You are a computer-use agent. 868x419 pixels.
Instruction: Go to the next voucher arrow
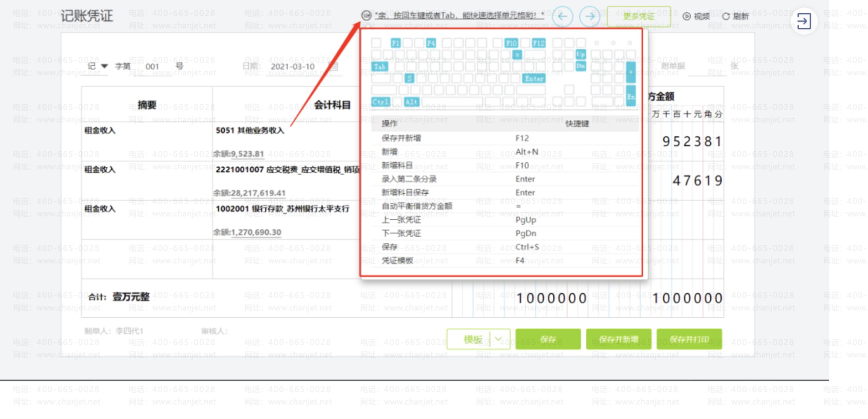[590, 17]
